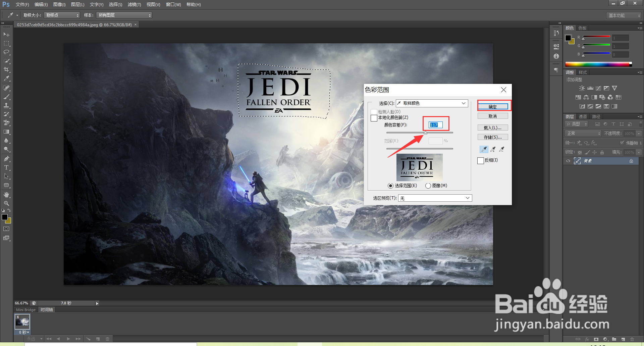Viewport: 644px width, 346px height.
Task: Select the timeline frame 1 thumbnail
Action: (22, 322)
